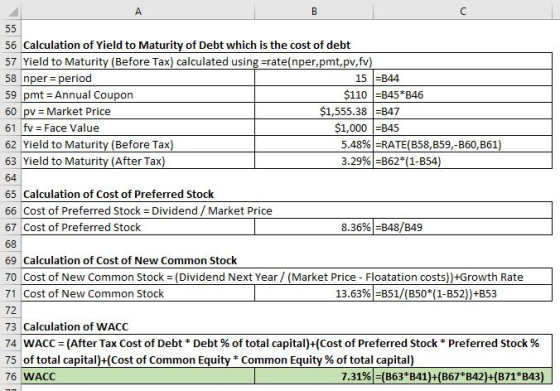
Task: Click formula text =B45 in row 61
Action: (388, 128)
